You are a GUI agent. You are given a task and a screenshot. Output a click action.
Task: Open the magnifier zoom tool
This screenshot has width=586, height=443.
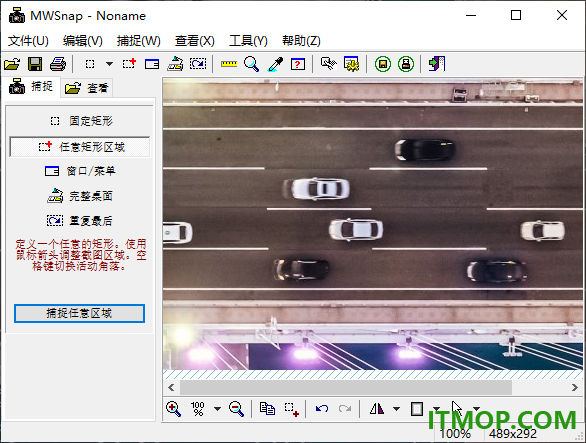(x=252, y=64)
